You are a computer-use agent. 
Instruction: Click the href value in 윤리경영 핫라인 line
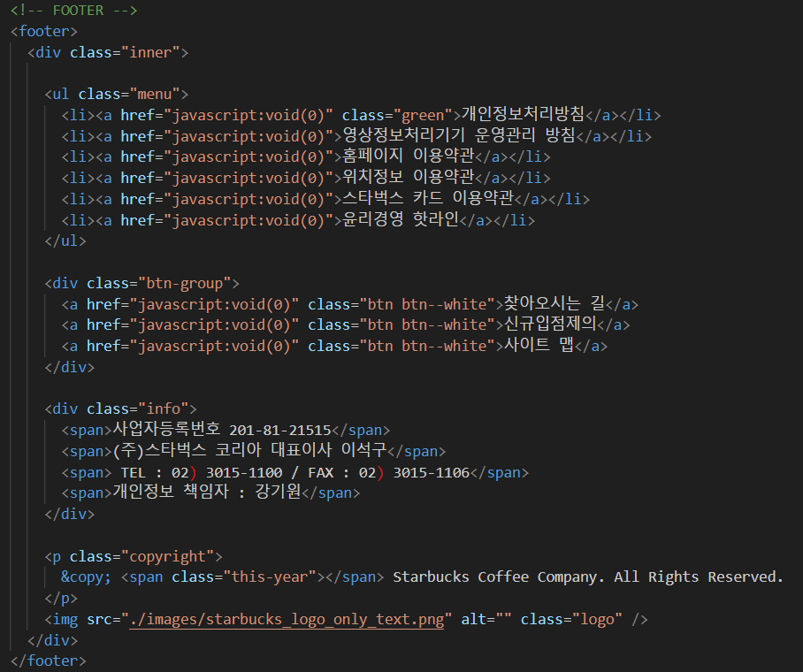click(x=249, y=220)
